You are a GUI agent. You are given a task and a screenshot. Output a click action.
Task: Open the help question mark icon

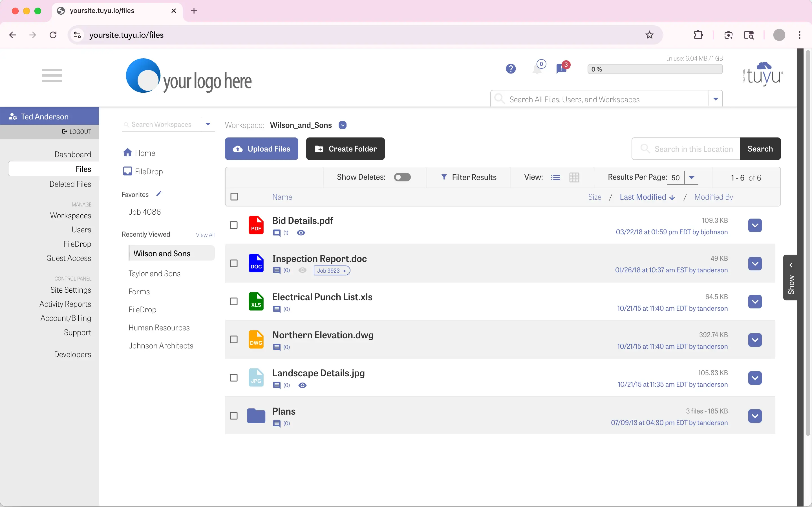(511, 69)
